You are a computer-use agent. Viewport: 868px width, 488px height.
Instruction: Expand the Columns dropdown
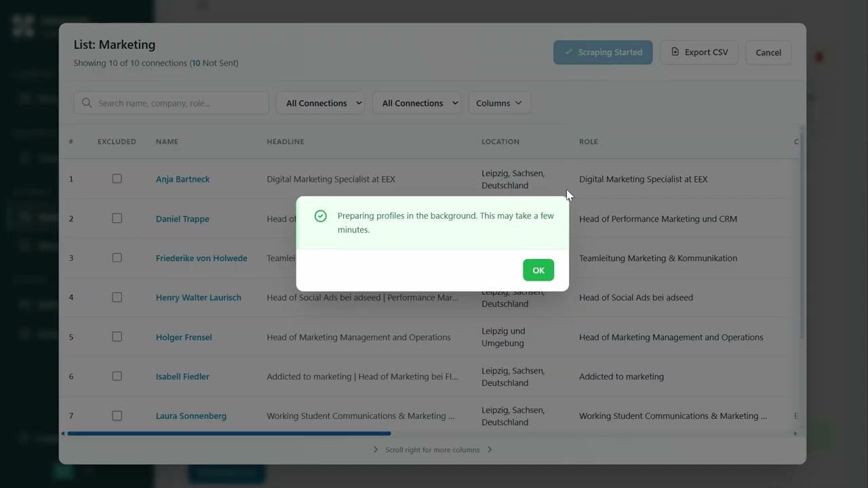pyautogui.click(x=499, y=103)
